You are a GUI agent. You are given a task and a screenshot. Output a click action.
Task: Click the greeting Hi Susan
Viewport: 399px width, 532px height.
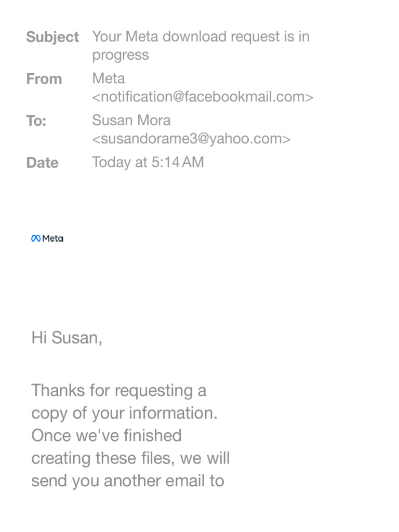pos(67,338)
